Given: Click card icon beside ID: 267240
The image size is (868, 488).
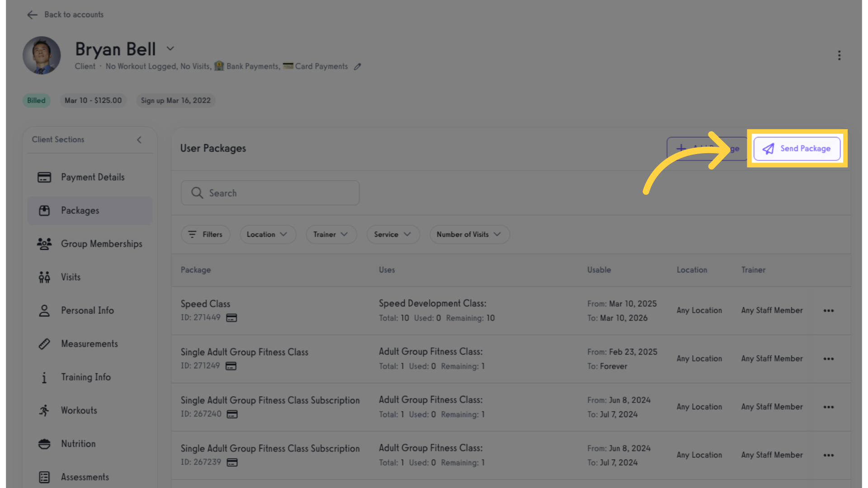Looking at the screenshot, I should pos(232,414).
